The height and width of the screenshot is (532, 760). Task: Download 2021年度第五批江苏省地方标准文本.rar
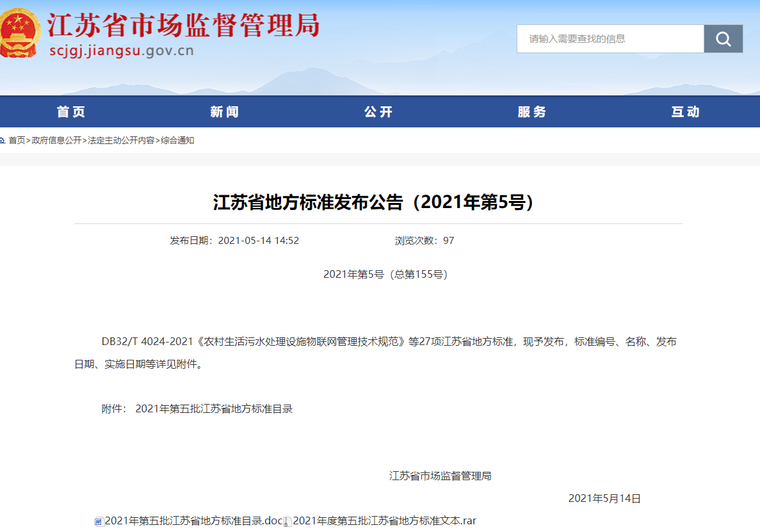[384, 520]
